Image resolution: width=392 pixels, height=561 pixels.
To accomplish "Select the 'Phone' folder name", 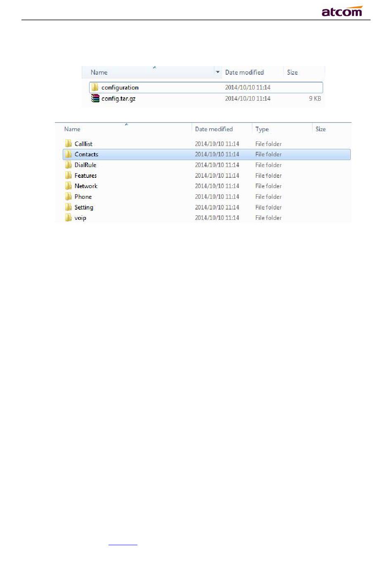I will 83,197.
